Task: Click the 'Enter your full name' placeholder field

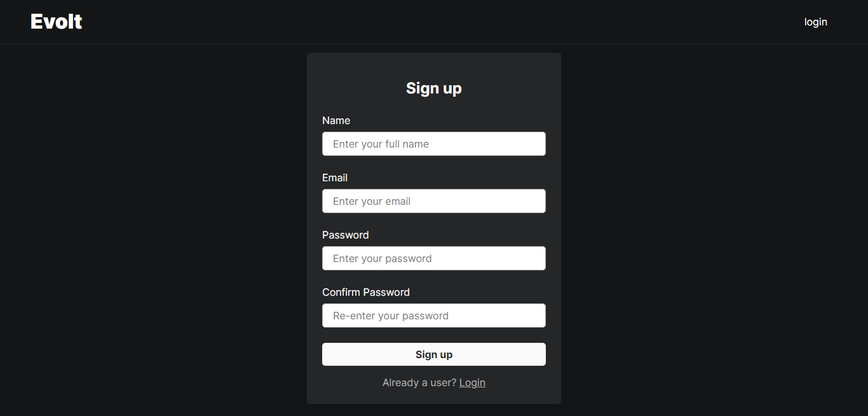Action: point(434,144)
